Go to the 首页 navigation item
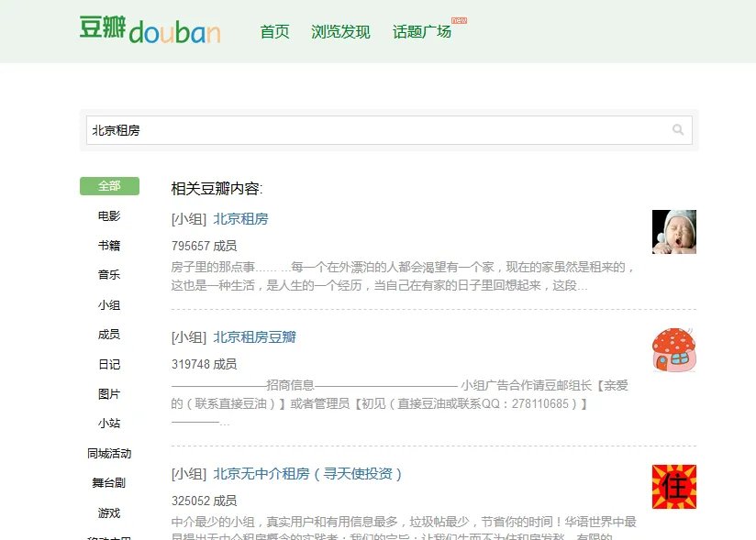Screen dimensions: 756x540 tap(274, 32)
